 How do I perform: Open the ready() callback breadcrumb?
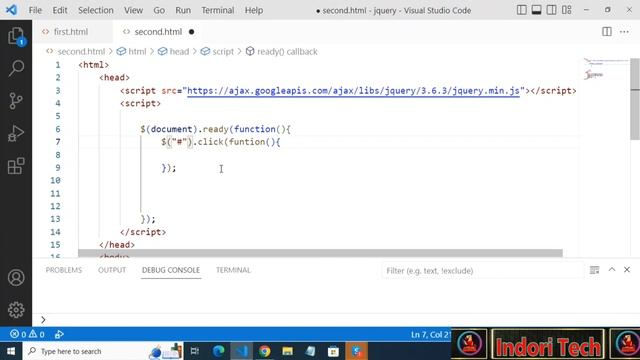pos(287,51)
